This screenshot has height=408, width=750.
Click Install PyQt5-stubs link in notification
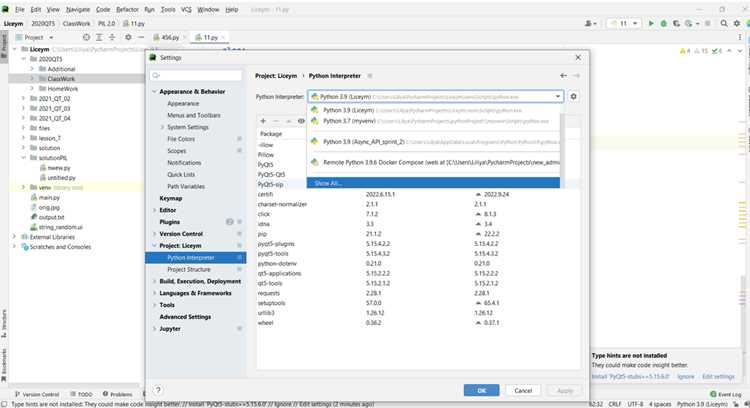coord(630,376)
